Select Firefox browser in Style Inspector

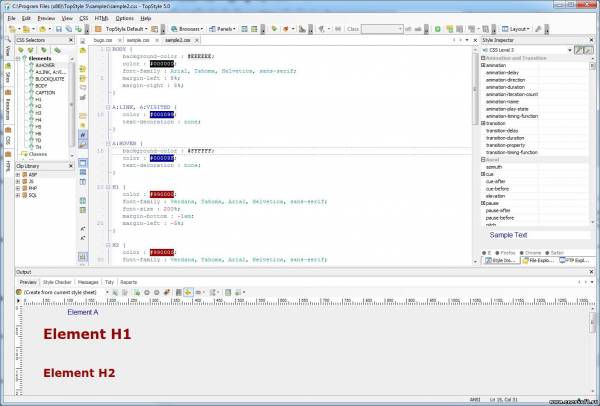point(505,253)
